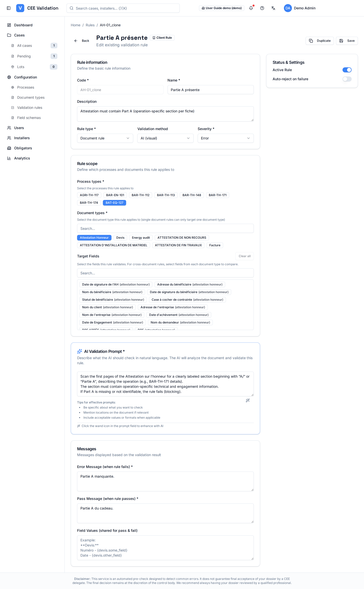Open the help question mark icon

[x=262, y=8]
